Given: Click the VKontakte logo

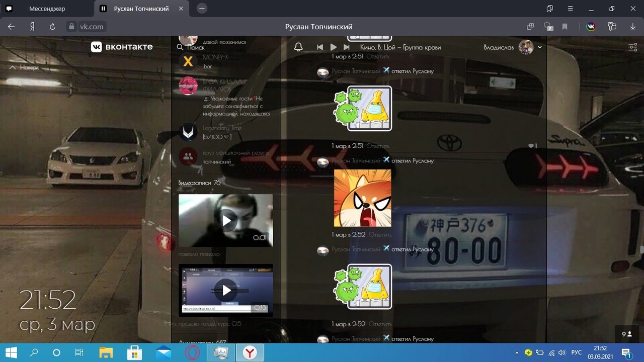Looking at the screenshot, I should (122, 47).
